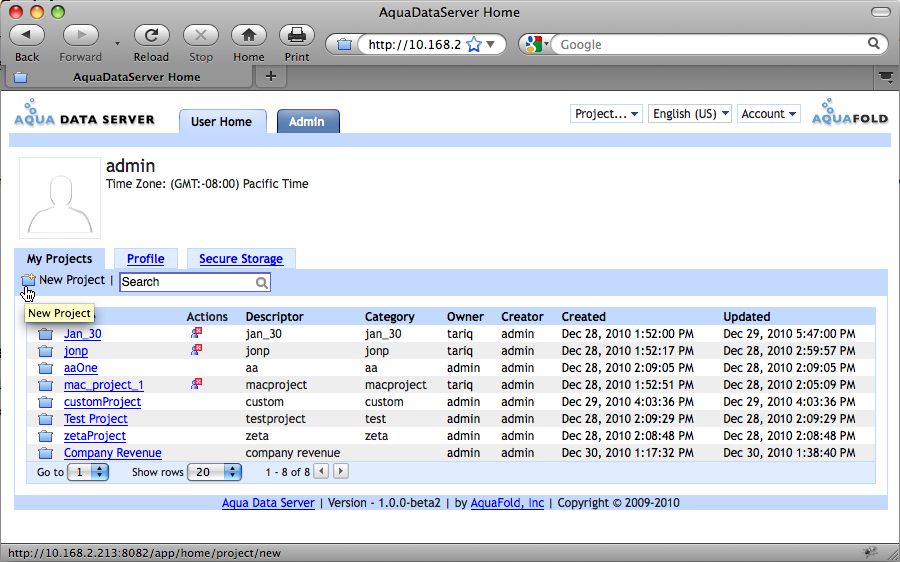Click the New Project text link
This screenshot has width=900, height=562.
[72, 280]
